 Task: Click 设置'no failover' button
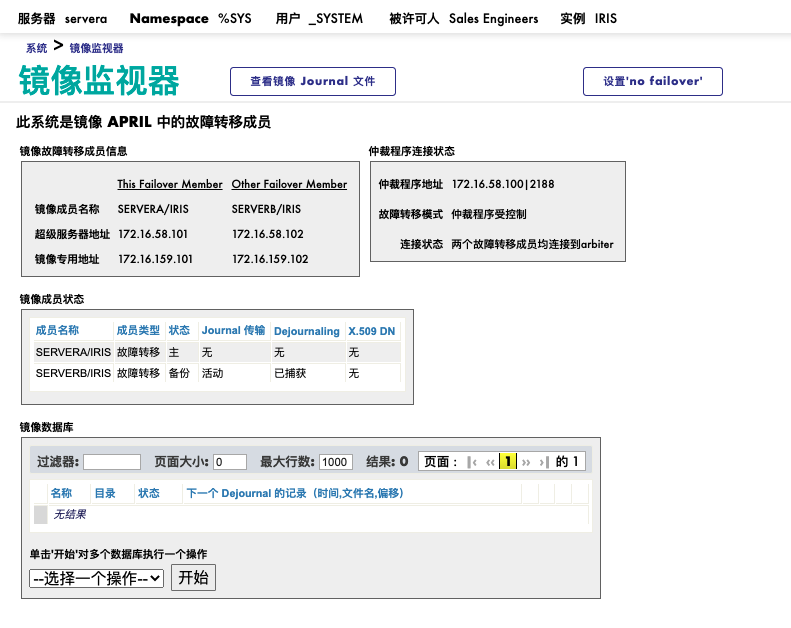pyautogui.click(x=652, y=82)
